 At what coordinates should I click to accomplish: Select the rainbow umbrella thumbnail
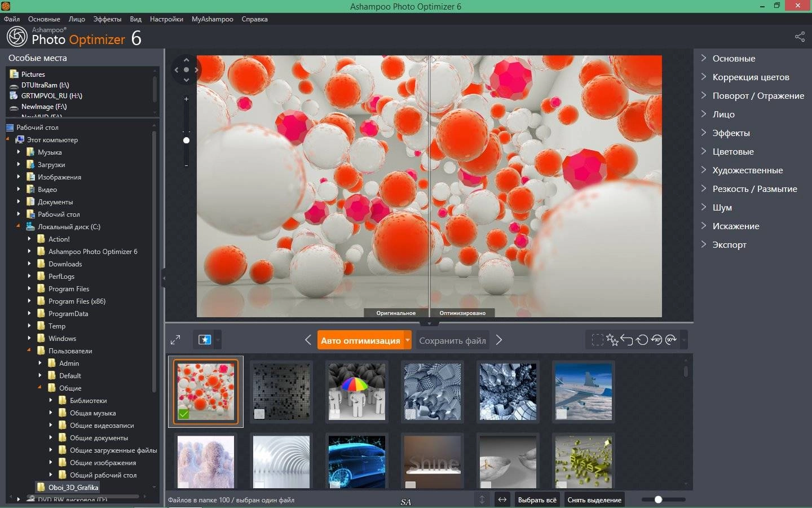coord(356,391)
